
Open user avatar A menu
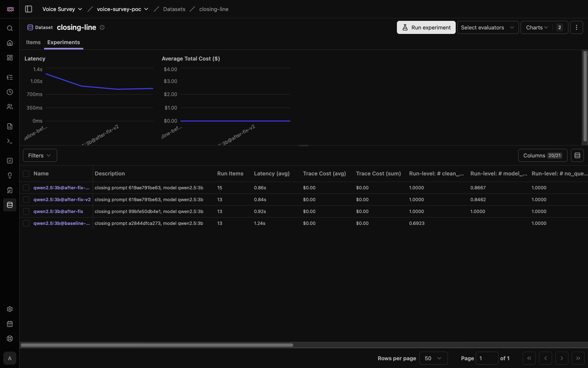click(x=10, y=358)
